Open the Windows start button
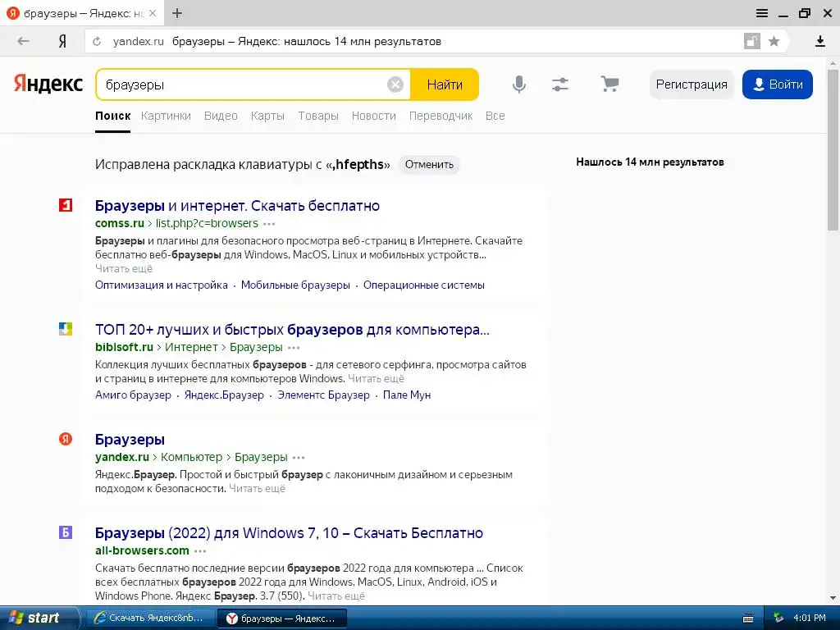840x630 pixels. point(39,618)
